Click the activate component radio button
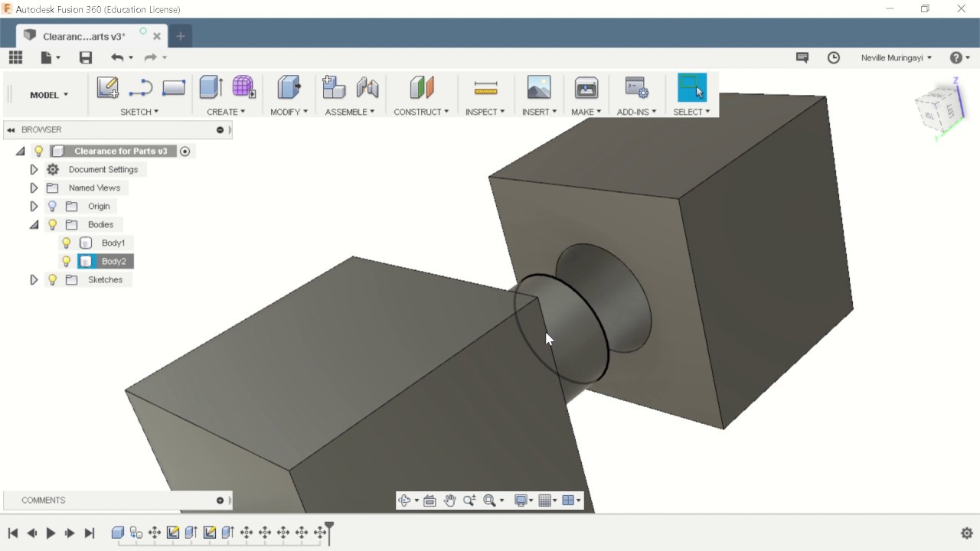This screenshot has width=980, height=551. (x=185, y=152)
